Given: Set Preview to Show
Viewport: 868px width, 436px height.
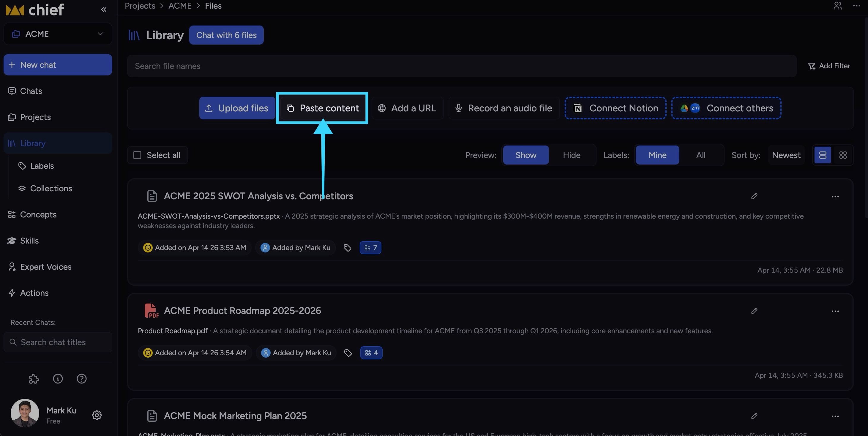Looking at the screenshot, I should click(526, 155).
